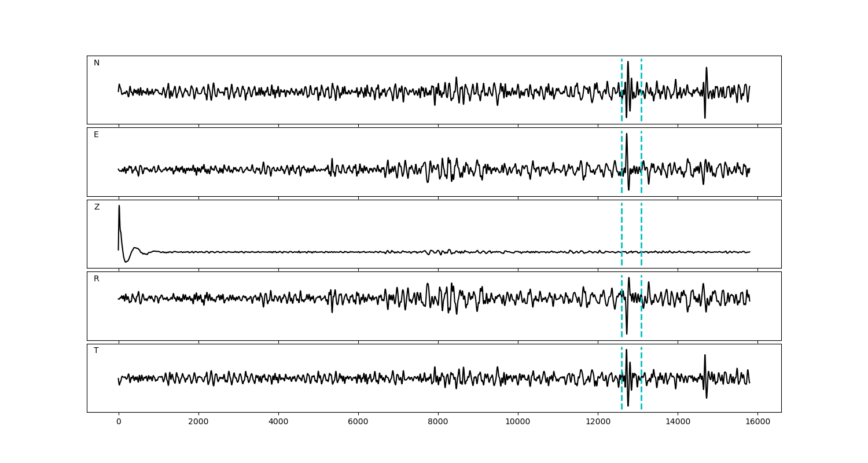Click the 12000 x-axis tick label
Screen dimensions: 868x463
tap(598, 422)
